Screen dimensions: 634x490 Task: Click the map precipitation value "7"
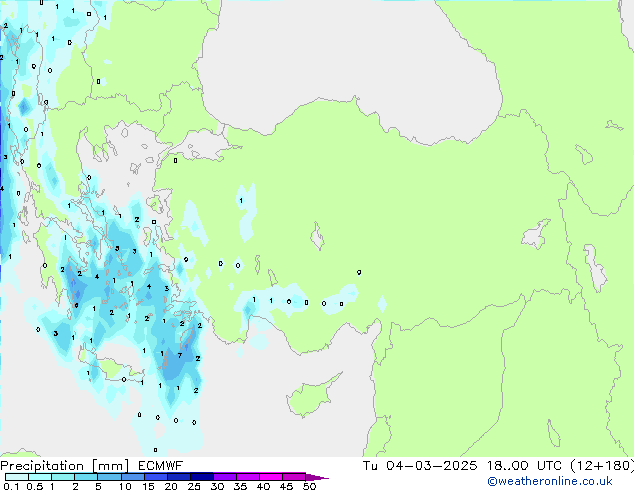click(180, 356)
